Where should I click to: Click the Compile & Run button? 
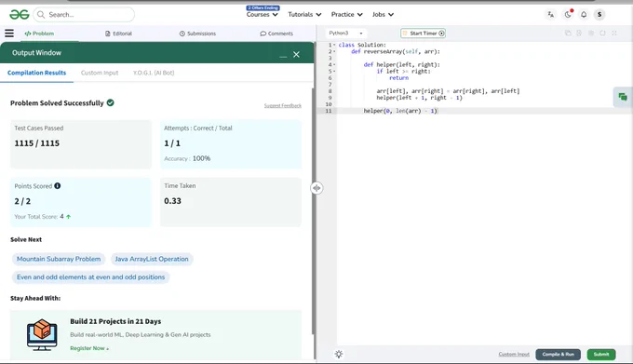coord(558,355)
